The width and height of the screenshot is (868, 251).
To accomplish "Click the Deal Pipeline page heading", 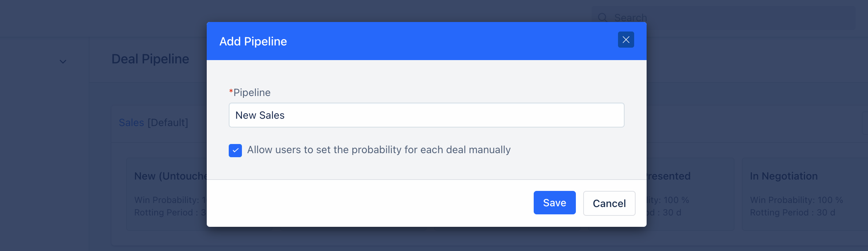I will coord(150,59).
